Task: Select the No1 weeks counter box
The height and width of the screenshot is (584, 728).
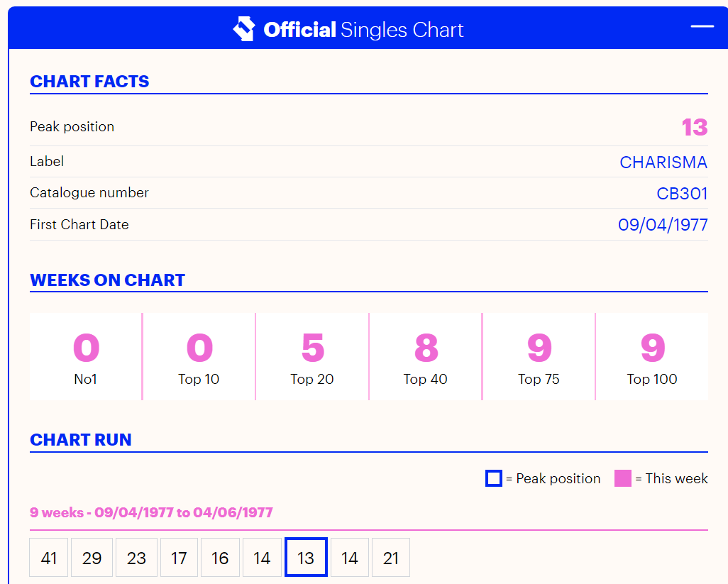Action: click(86, 357)
